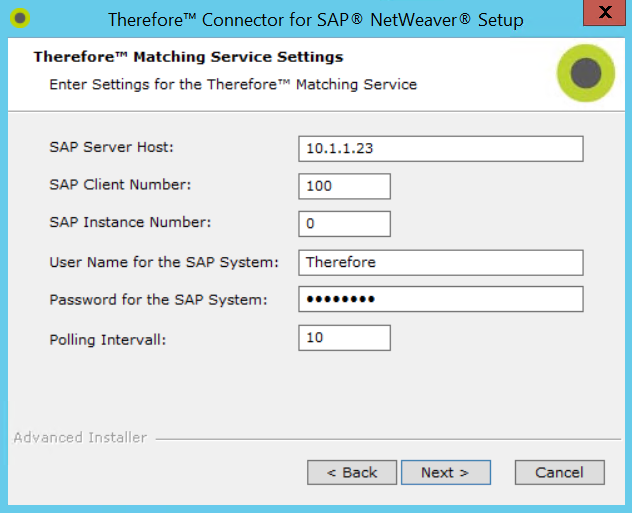
Task: Click the setup window title bar text
Action: point(314,20)
